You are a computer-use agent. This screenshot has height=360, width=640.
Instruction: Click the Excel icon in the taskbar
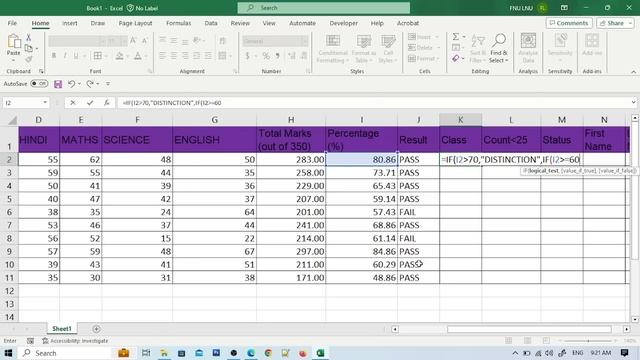pos(320,353)
